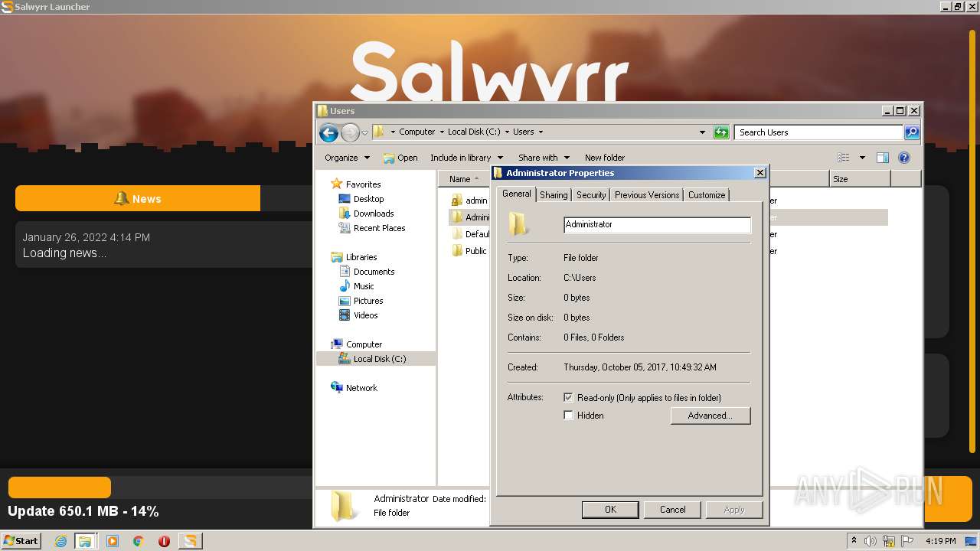Open the Documents library

pyautogui.click(x=374, y=272)
